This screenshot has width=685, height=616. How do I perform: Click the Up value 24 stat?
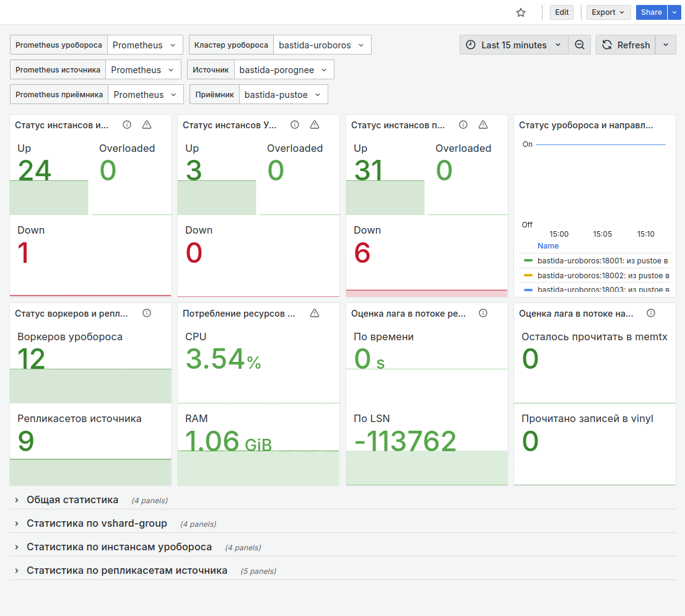[35, 170]
